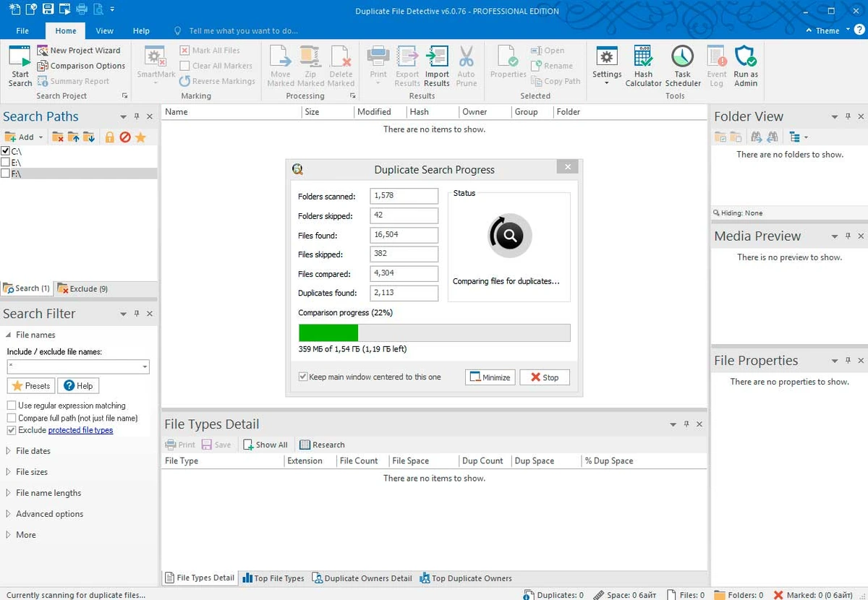Switch to the View ribbon tab
Image resolution: width=868 pixels, height=600 pixels.
(x=105, y=31)
